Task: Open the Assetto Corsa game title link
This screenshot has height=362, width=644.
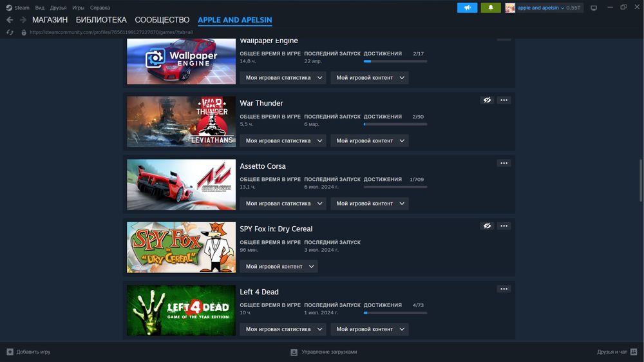Action: (263, 166)
